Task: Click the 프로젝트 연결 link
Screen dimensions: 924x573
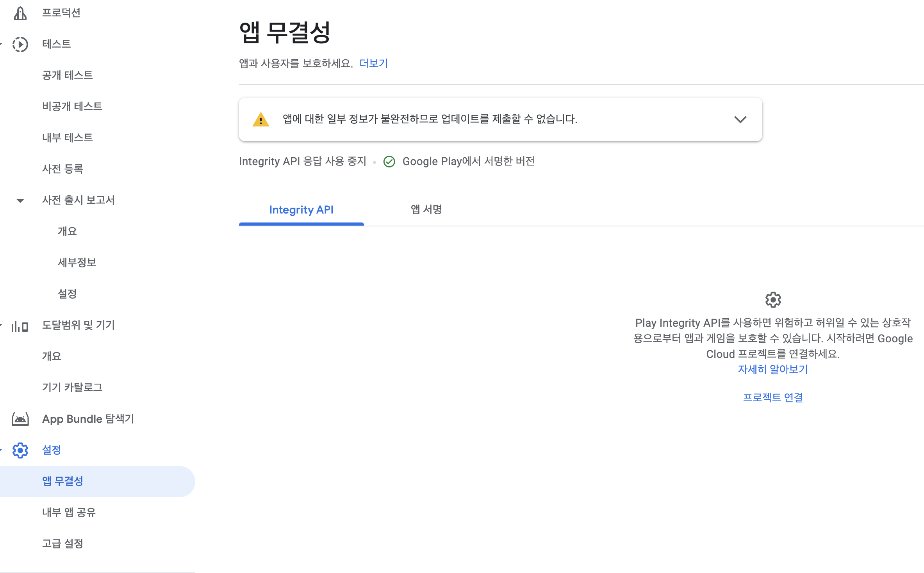Action: pyautogui.click(x=773, y=397)
